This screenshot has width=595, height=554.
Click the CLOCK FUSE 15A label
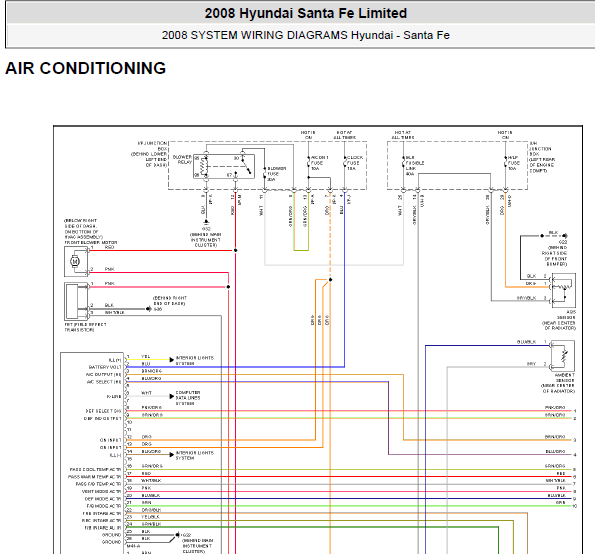click(355, 163)
